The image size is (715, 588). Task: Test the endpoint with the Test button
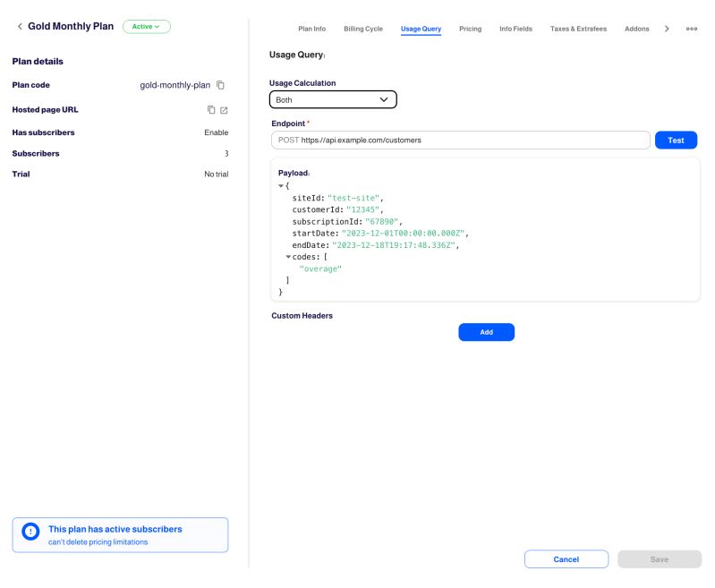(x=676, y=140)
